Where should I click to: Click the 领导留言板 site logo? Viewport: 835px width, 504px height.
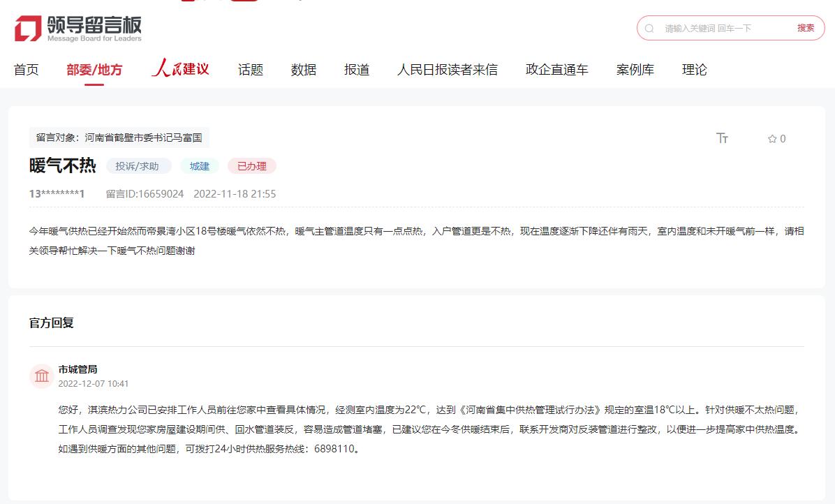[x=78, y=28]
